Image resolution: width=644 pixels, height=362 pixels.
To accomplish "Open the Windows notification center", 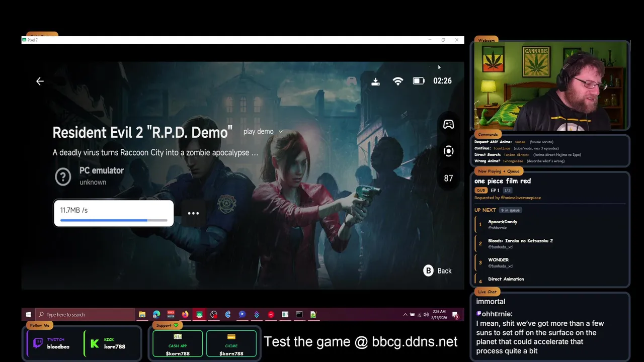I will [x=455, y=315].
